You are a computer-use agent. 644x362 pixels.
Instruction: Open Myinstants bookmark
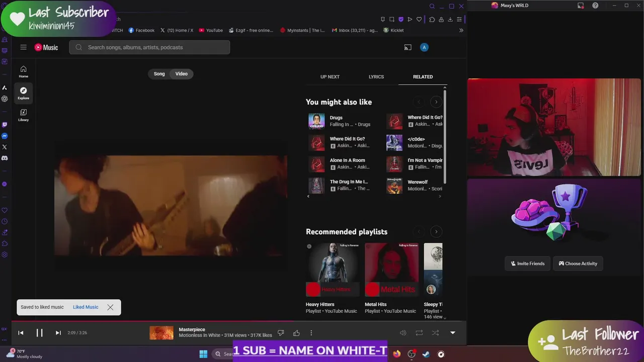303,30
